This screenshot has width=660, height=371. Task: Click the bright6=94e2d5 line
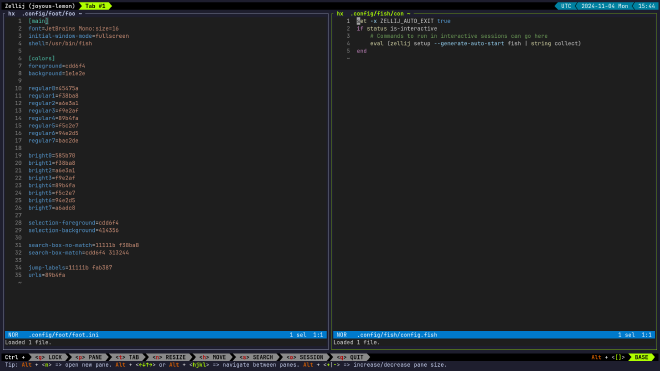pyautogui.click(x=52, y=200)
